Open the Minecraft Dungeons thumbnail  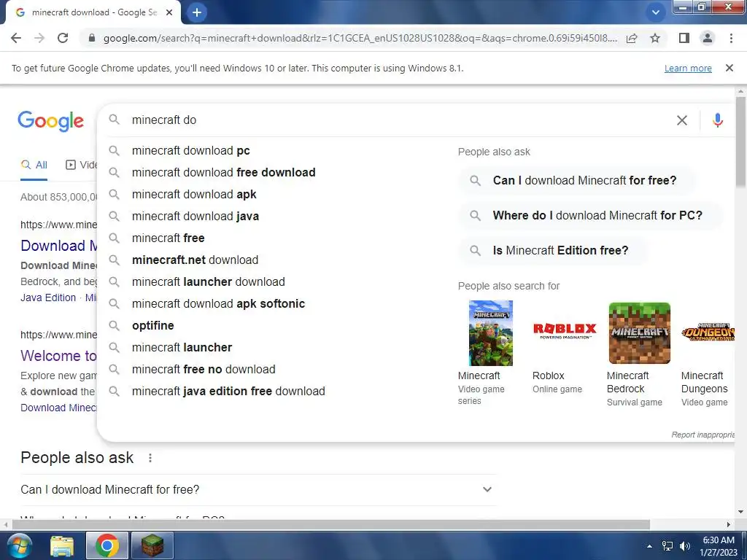[708, 332]
